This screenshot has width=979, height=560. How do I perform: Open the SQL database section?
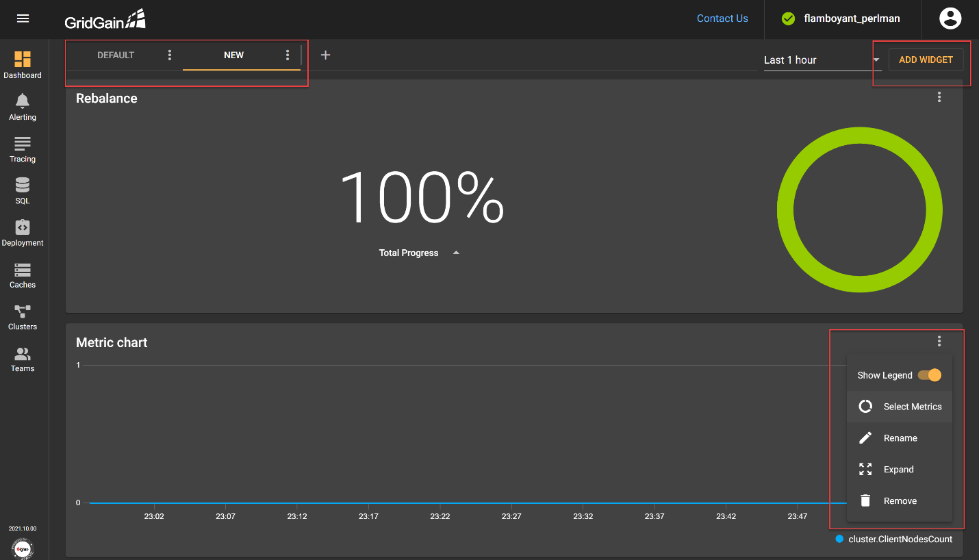(x=23, y=190)
